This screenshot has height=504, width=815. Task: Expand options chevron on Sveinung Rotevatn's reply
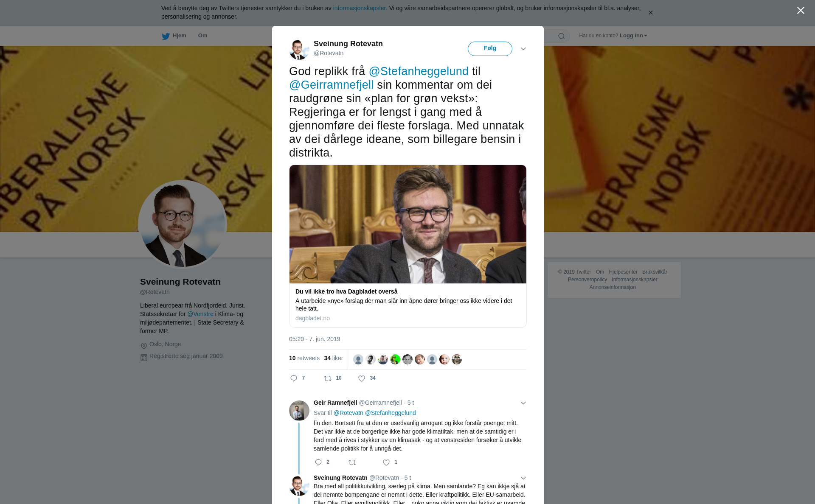pos(523,478)
